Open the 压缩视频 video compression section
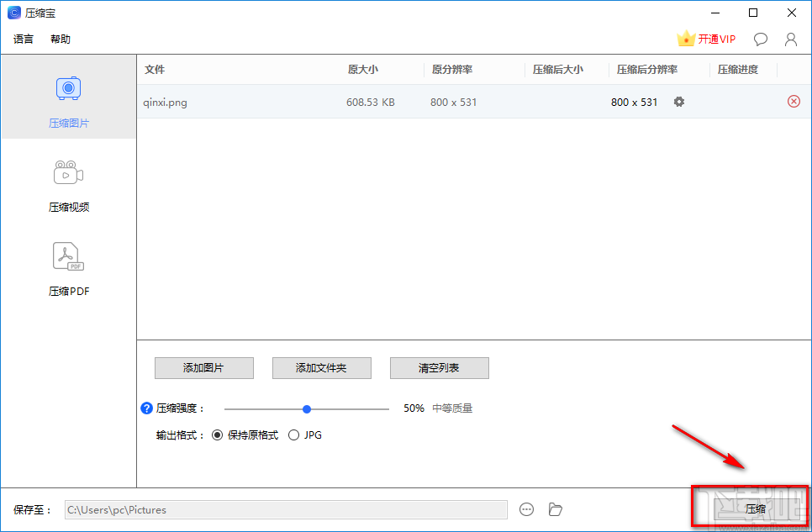812x532 pixels. [67, 183]
